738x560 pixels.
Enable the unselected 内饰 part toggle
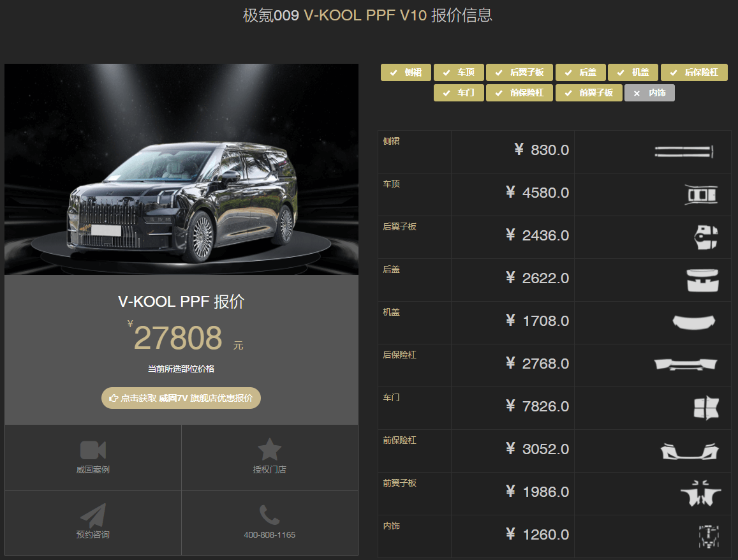(649, 93)
